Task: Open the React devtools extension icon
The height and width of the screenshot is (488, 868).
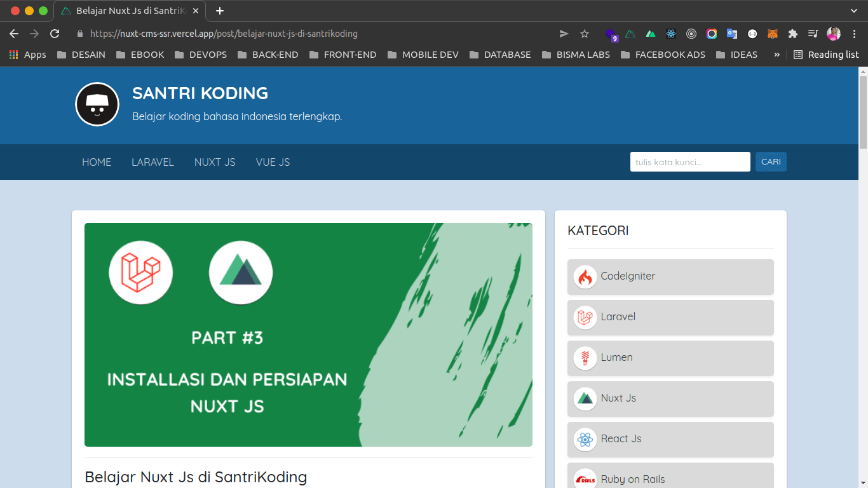Action: click(x=671, y=34)
